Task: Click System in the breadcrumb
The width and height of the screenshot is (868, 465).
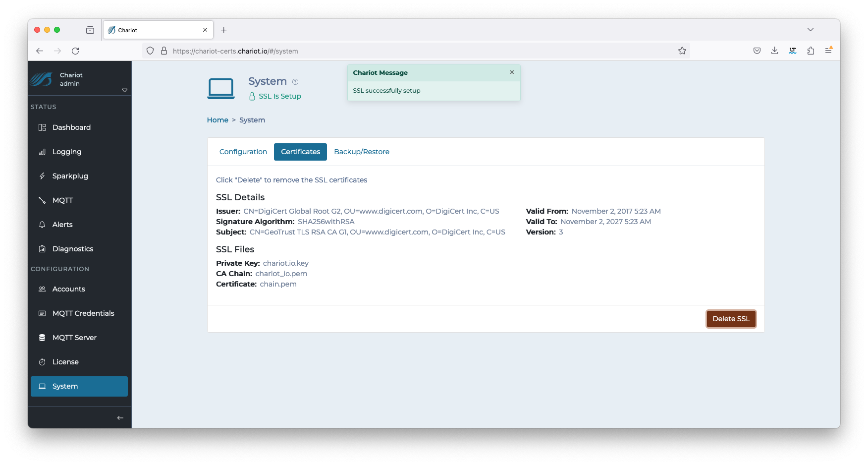Action: pos(252,120)
